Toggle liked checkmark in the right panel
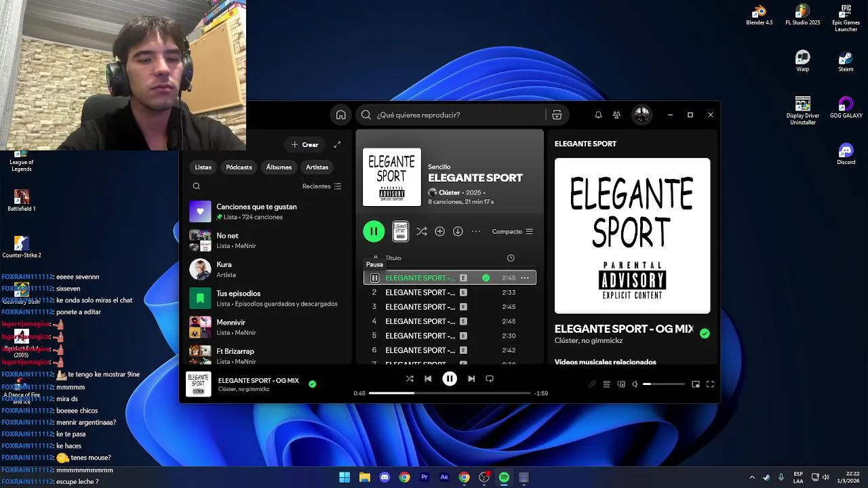Screen dimensions: 868x488 click(x=705, y=333)
